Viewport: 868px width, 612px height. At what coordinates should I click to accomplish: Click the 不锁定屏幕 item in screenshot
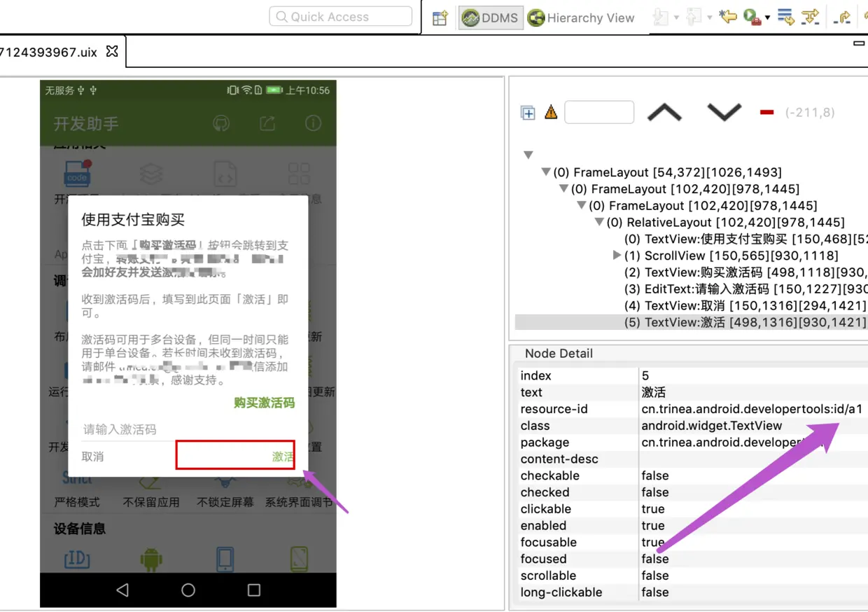225,502
